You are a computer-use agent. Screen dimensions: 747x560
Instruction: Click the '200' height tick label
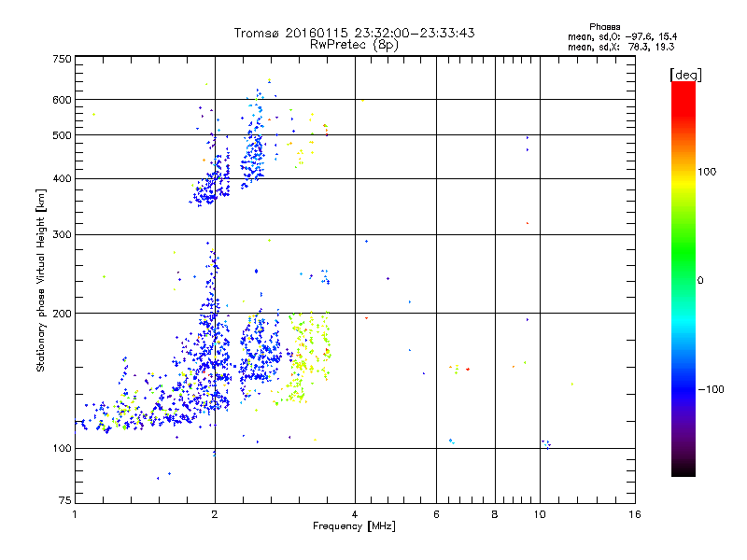click(x=63, y=314)
